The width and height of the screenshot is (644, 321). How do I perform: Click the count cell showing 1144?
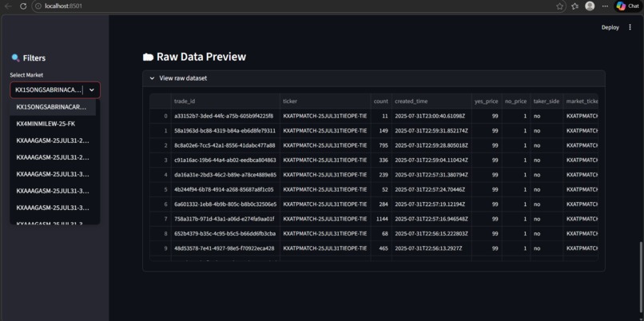381,219
